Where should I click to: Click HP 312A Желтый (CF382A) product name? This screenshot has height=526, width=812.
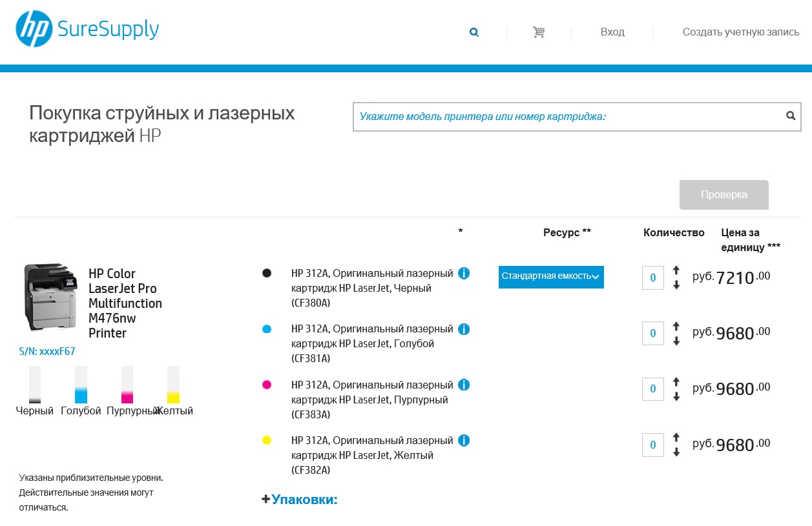coord(372,455)
